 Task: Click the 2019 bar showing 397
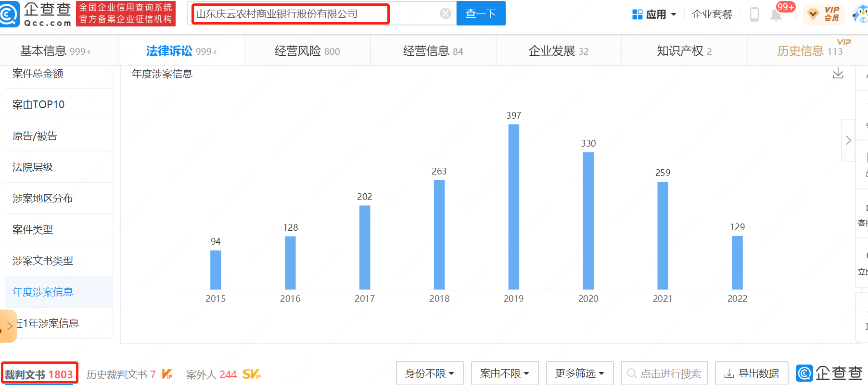tap(514, 207)
